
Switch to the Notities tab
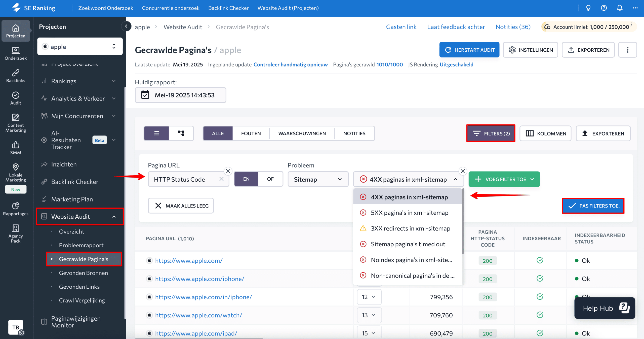point(354,133)
